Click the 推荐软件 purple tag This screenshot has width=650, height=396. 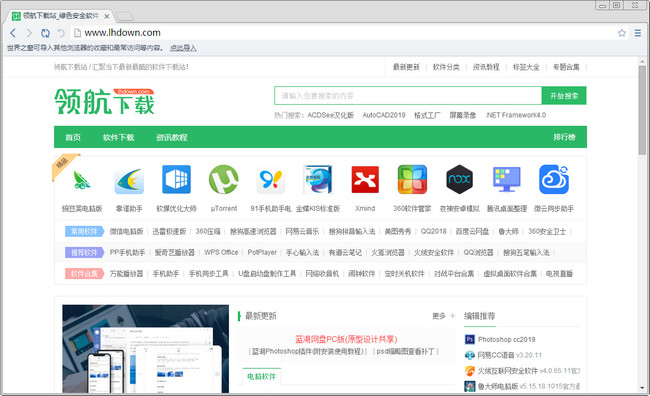84,253
